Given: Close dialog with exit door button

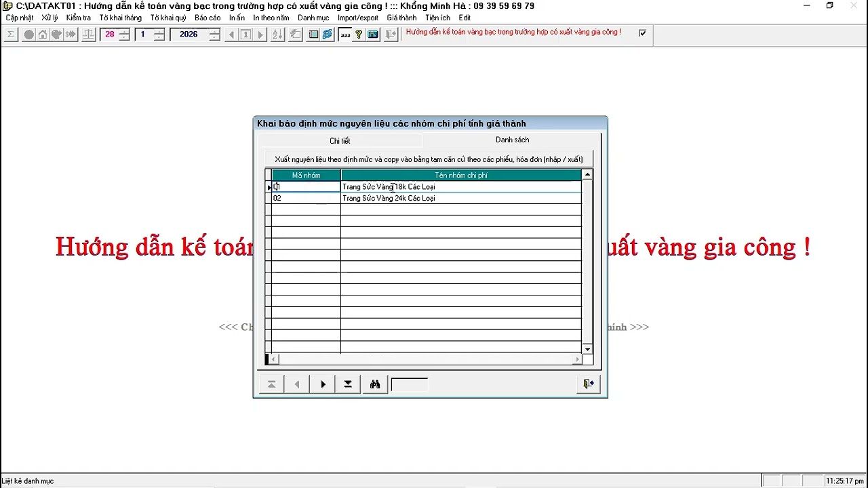Looking at the screenshot, I should pyautogui.click(x=589, y=384).
